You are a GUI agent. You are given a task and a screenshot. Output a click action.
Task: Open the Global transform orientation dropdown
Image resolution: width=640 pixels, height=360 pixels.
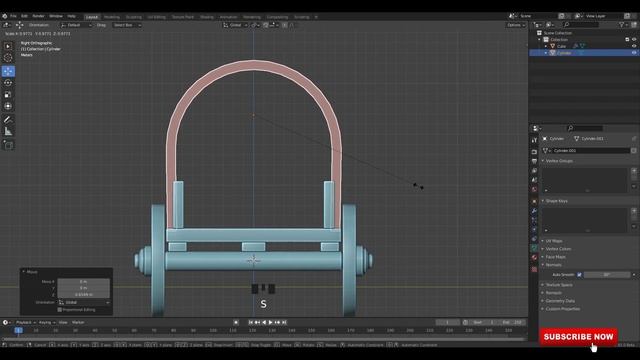click(236, 25)
